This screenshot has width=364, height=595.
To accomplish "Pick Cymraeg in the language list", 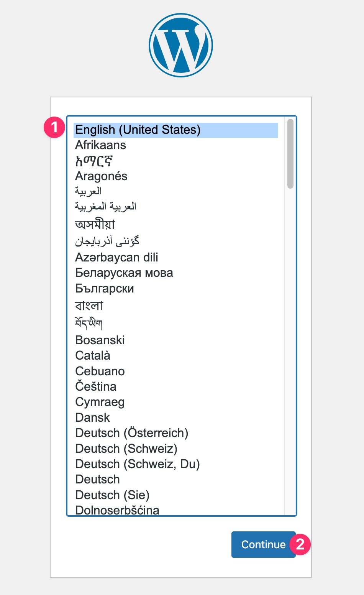I will pyautogui.click(x=100, y=402).
